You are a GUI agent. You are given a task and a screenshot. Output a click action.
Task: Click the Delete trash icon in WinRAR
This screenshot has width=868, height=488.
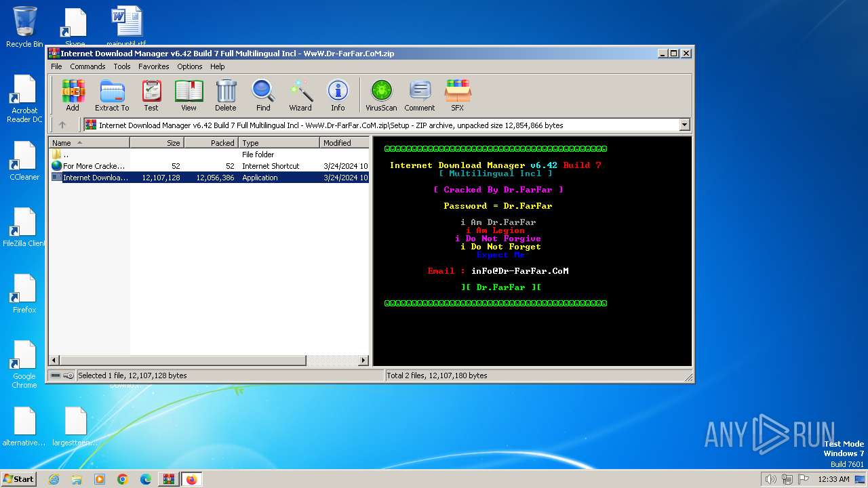[x=226, y=96]
